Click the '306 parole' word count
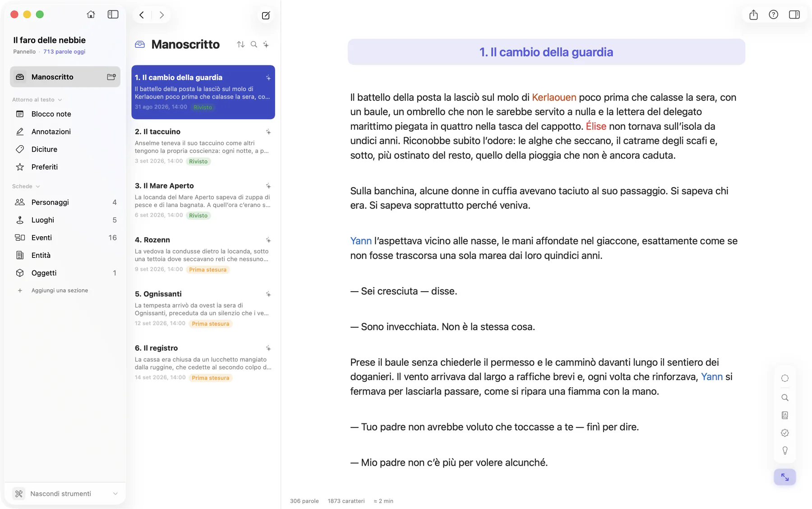 [304, 501]
